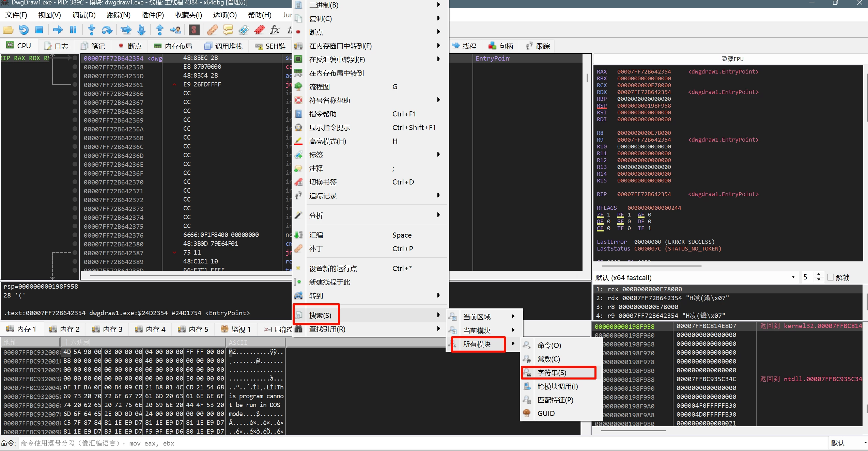Toggle the 解锁 checkbox
Screen dimensions: 868x451
coord(831,277)
